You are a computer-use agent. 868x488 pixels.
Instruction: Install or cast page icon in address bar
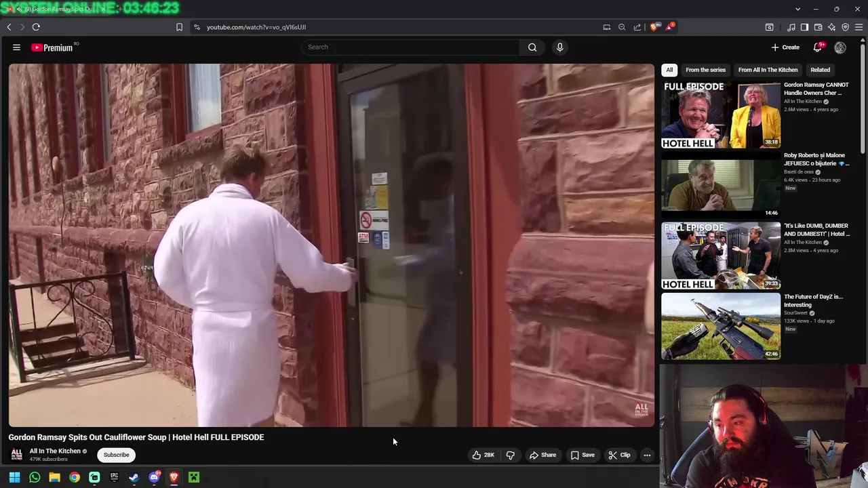pos(607,27)
